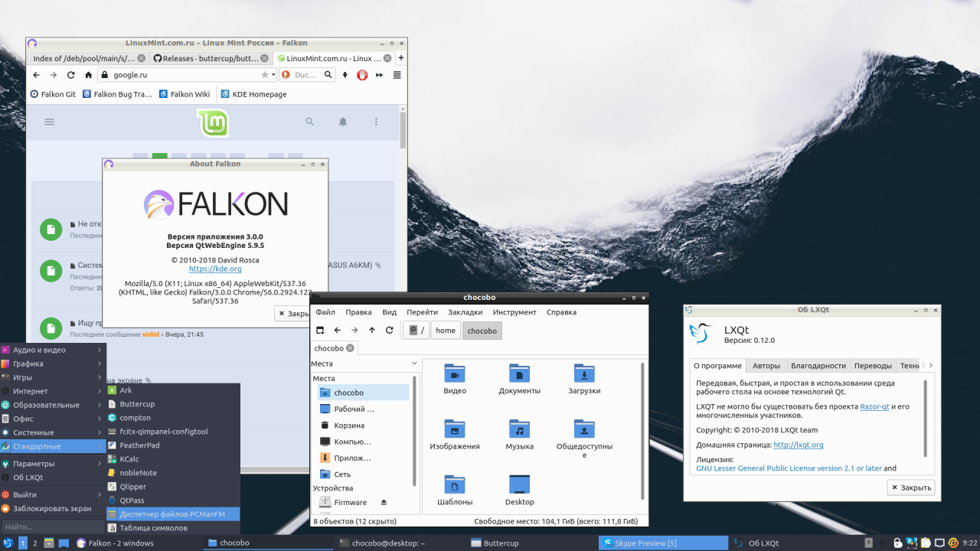This screenshot has width=980, height=551.
Task: Expand Места side pane dropdown
Action: pyautogui.click(x=414, y=364)
